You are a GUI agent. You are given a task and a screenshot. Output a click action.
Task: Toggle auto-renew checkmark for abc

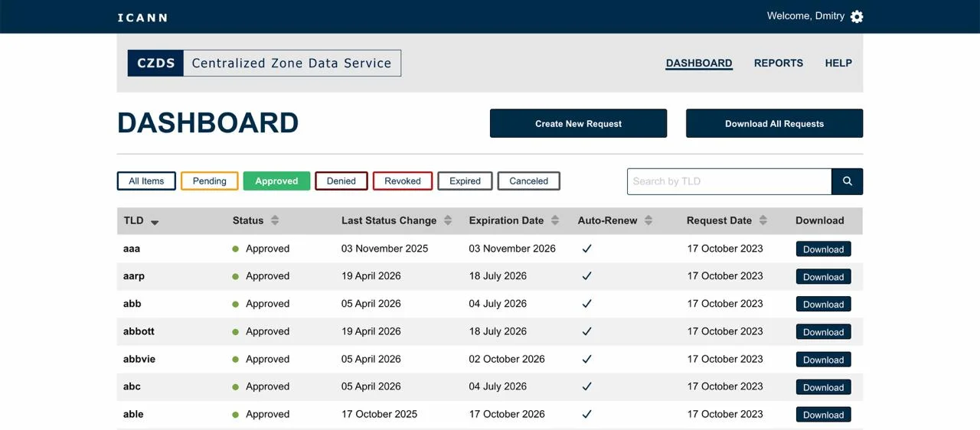point(587,386)
